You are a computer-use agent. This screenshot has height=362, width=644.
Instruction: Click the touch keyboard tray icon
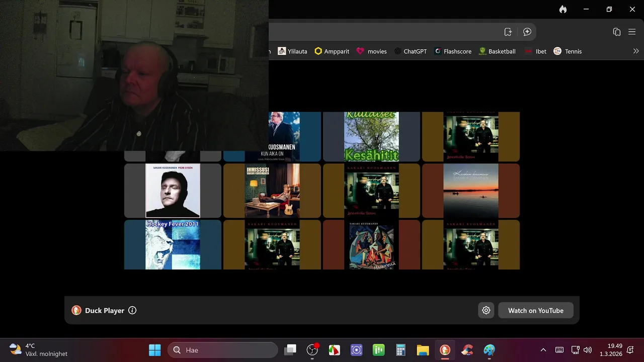559,350
